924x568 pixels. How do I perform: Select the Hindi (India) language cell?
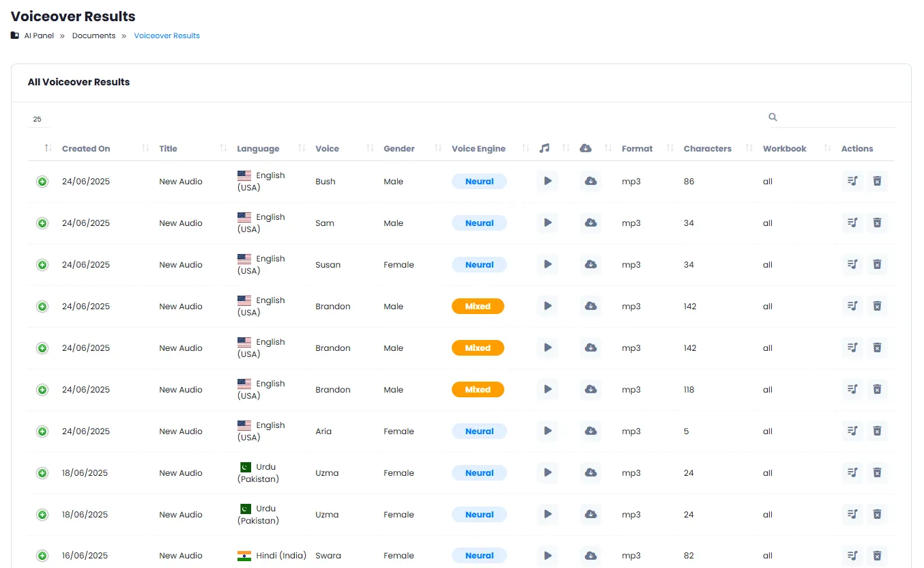(x=272, y=556)
